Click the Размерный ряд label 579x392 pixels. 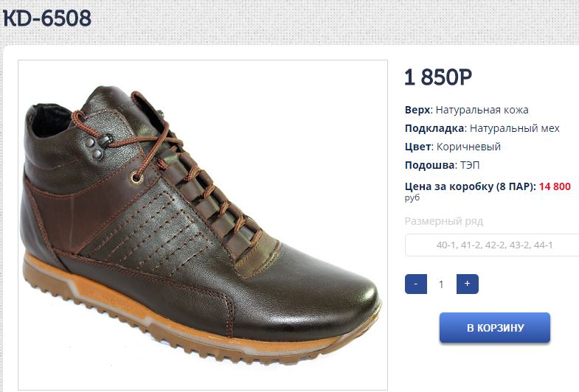[444, 221]
